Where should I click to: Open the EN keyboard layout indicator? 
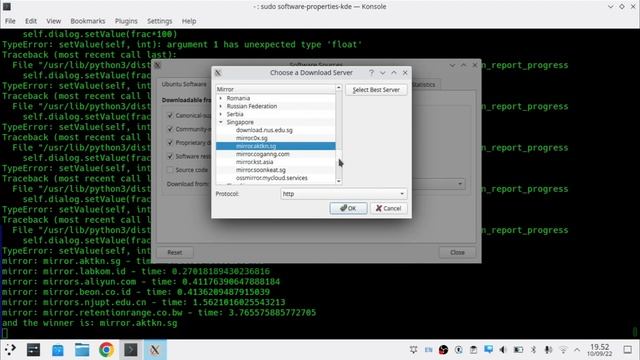[428, 350]
